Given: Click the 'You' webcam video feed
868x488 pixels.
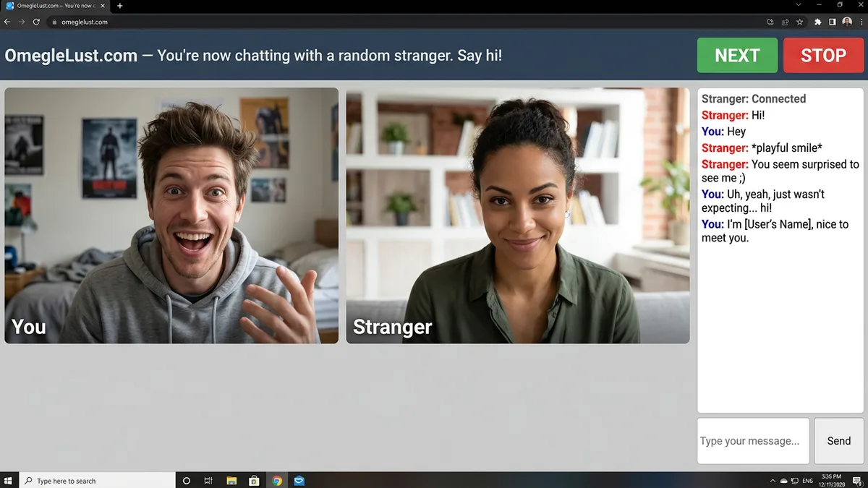Looking at the screenshot, I should click(171, 215).
